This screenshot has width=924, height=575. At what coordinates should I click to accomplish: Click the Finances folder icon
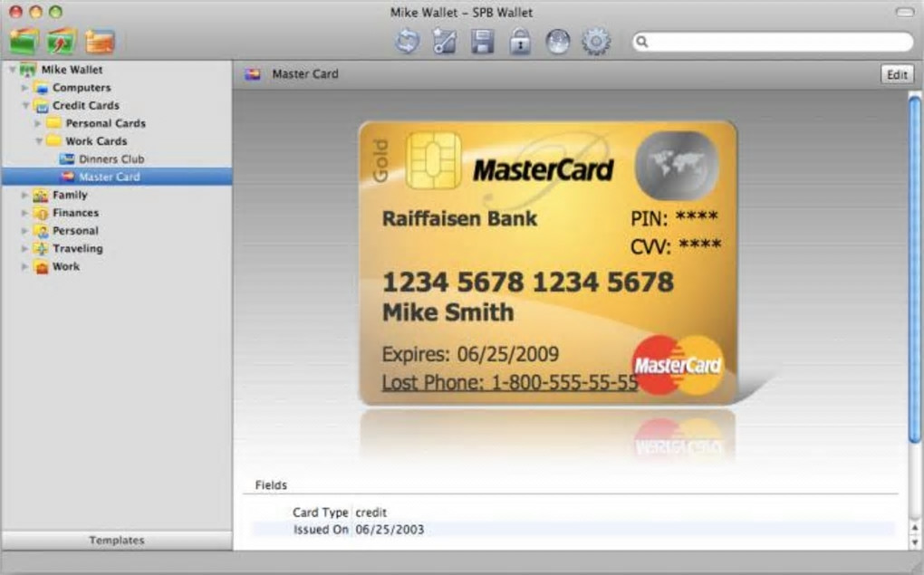[x=41, y=213]
